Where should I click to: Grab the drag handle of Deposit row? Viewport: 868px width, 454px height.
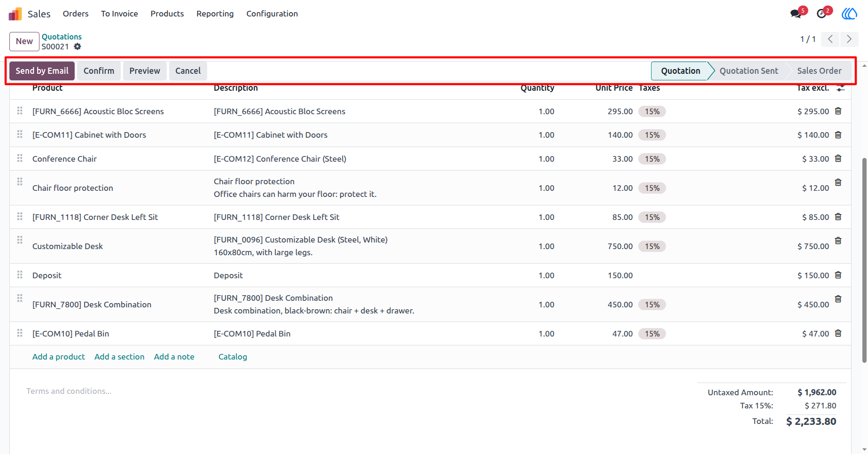[20, 274]
